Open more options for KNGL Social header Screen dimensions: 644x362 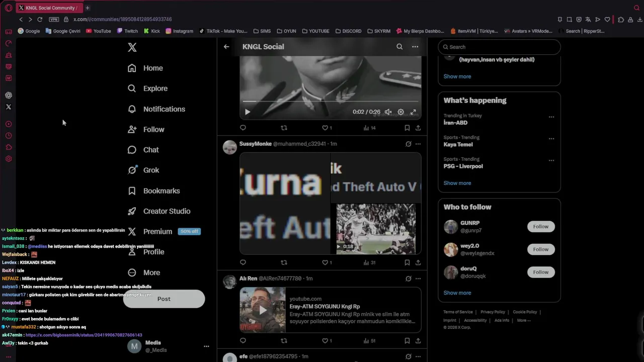(x=415, y=47)
